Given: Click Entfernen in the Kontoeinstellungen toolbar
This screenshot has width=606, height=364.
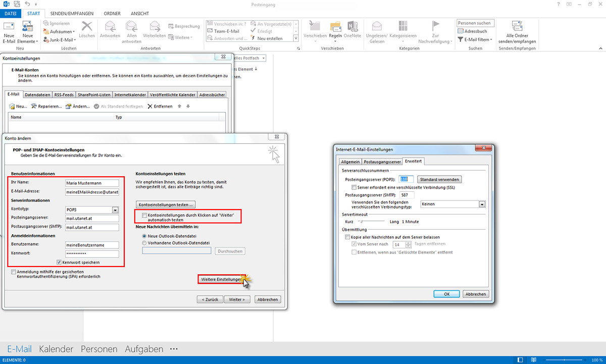Looking at the screenshot, I should 160,107.
